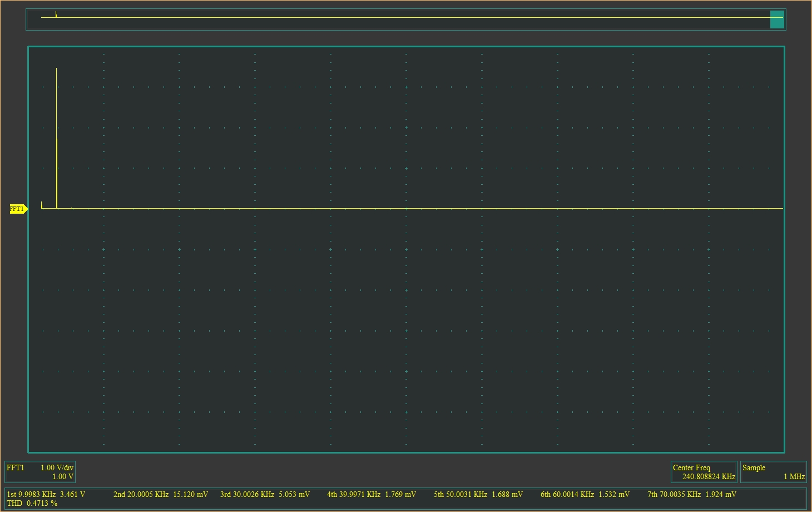Click the Center Freq 240.808824 KHz box
The image size is (812, 512).
[x=704, y=472]
